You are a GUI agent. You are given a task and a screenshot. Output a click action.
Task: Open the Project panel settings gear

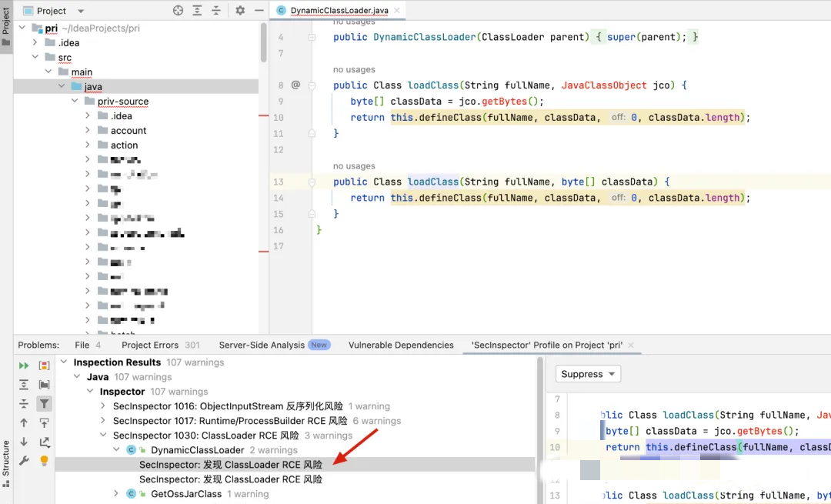(240, 10)
